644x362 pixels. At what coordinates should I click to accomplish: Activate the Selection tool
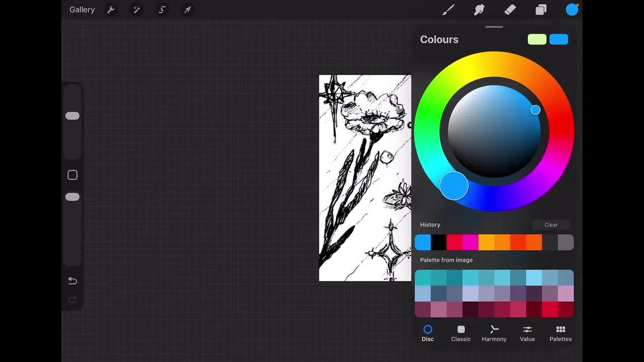(162, 10)
